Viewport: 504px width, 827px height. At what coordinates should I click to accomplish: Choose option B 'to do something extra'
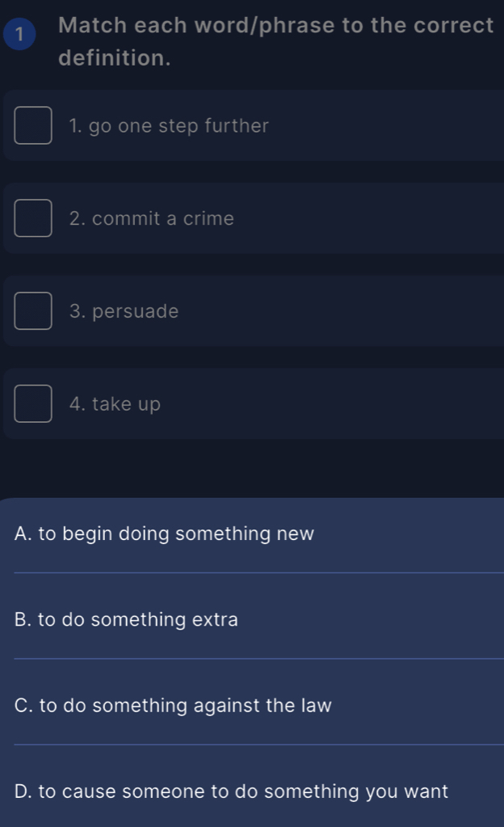[127, 620]
